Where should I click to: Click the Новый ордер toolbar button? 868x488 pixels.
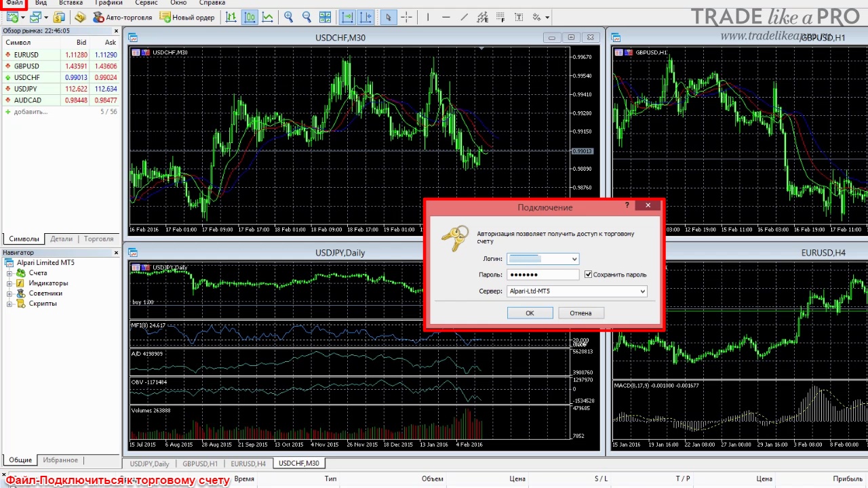(186, 17)
